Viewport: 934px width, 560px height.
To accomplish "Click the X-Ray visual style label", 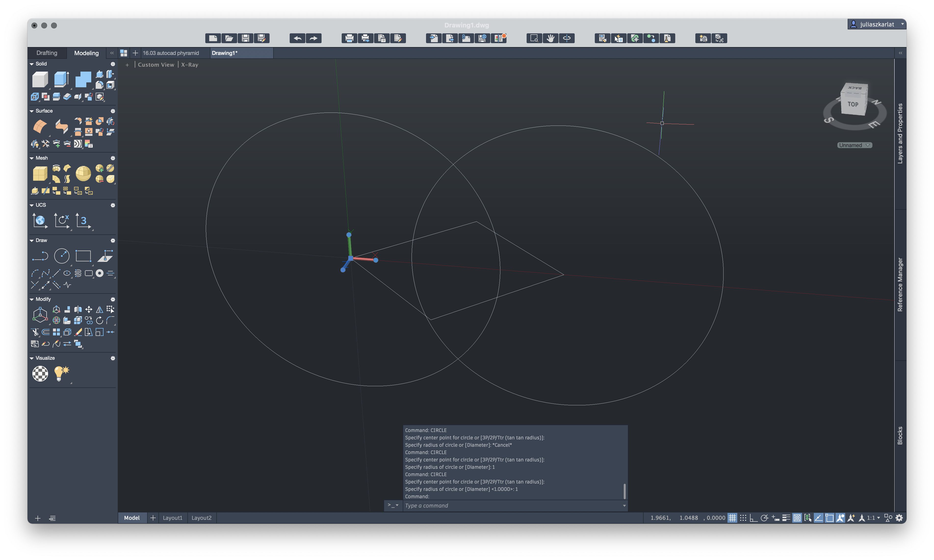I will coord(189,64).
